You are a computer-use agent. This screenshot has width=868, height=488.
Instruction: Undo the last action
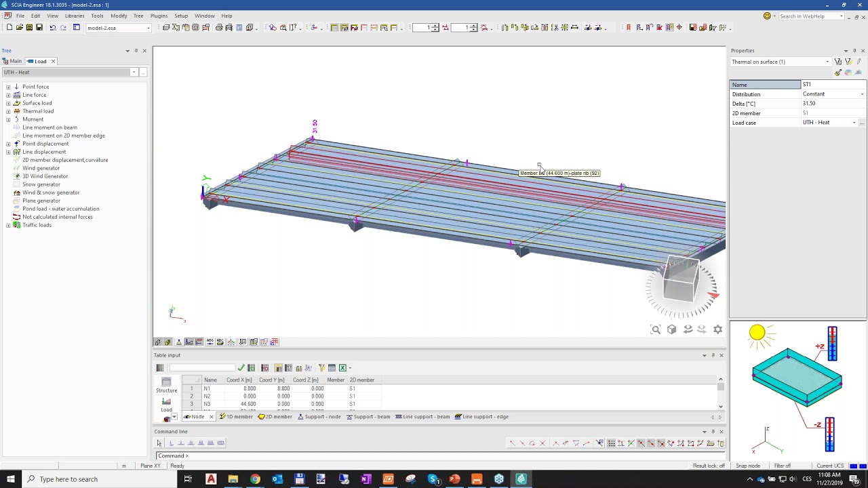53,28
